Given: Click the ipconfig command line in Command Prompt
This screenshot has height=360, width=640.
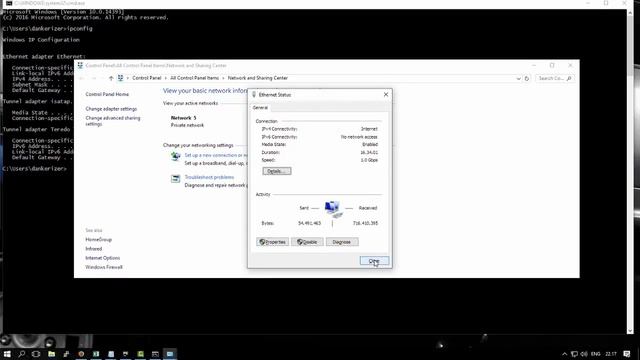Looking at the screenshot, I should (x=47, y=29).
